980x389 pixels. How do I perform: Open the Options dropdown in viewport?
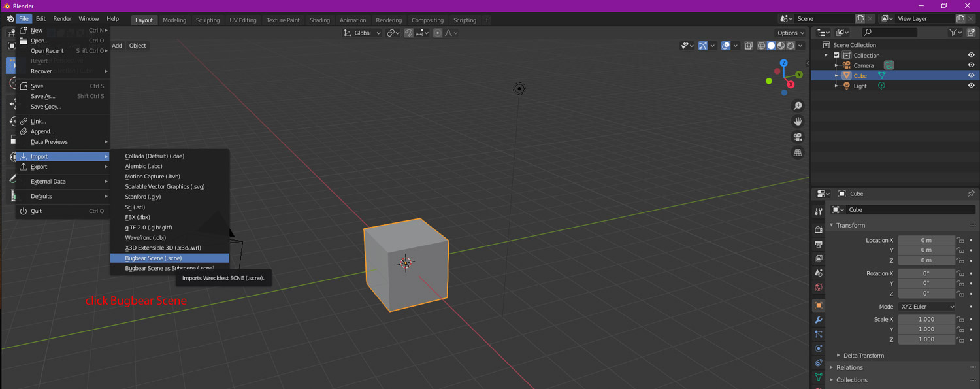pos(790,33)
